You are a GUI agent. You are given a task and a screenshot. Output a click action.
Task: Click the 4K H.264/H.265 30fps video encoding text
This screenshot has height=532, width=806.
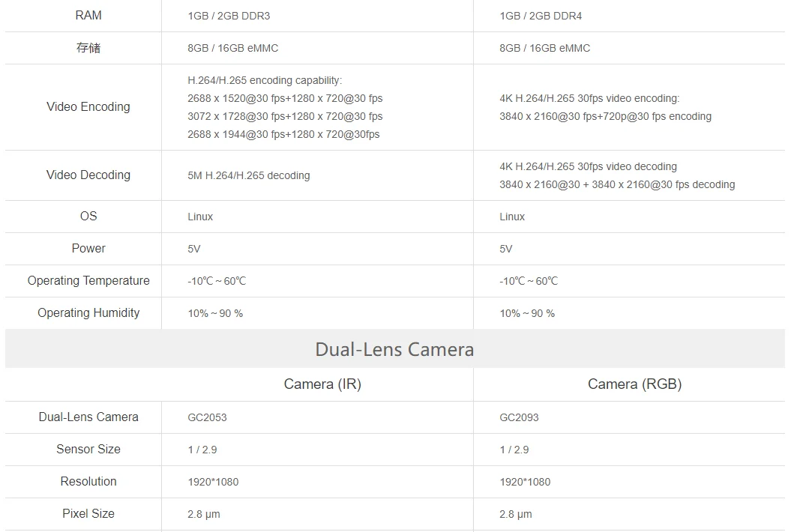(589, 99)
